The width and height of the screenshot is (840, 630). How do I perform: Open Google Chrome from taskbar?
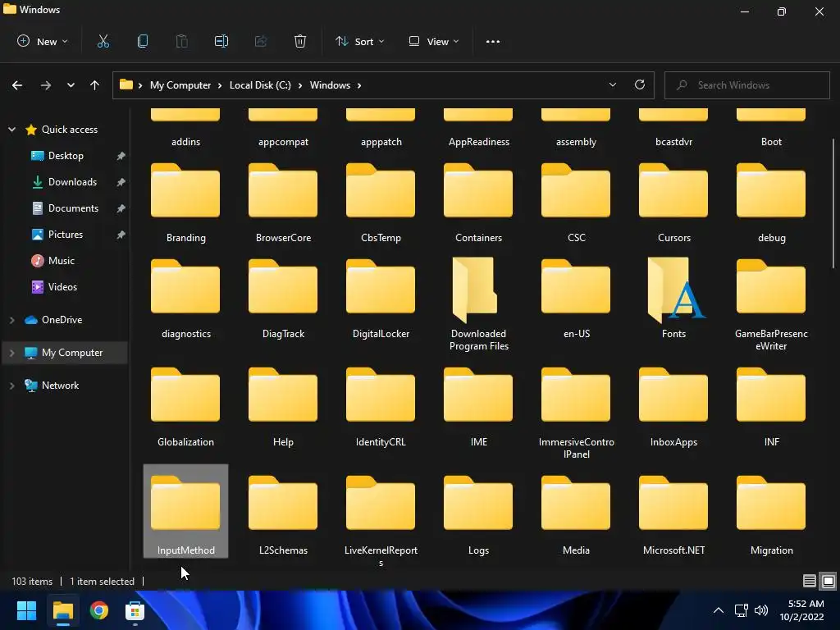[98, 610]
